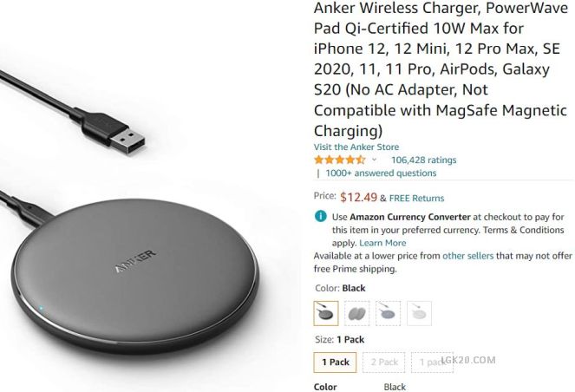Image resolution: width=575 pixels, height=392 pixels.
Task: Select the 2 Pack size option
Action: (x=384, y=363)
